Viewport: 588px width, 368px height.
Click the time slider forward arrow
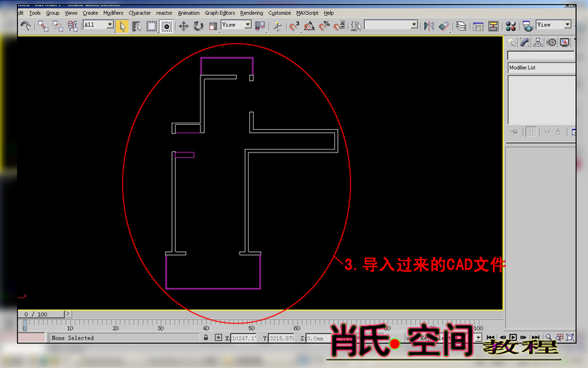pyautogui.click(x=67, y=314)
